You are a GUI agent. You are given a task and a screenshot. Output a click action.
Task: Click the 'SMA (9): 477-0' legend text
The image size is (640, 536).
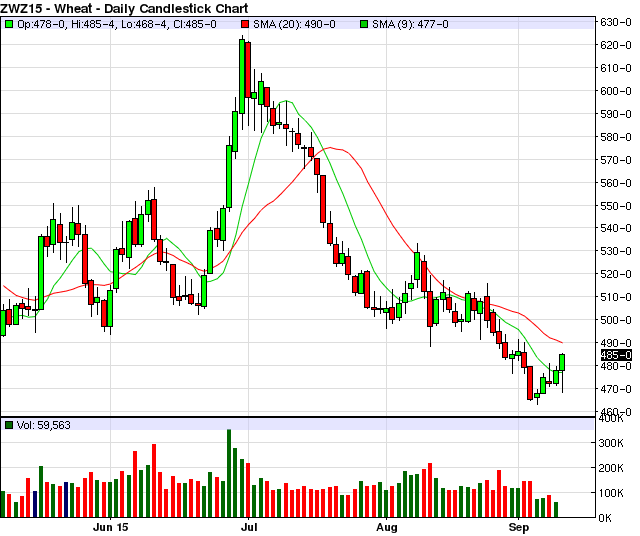pyautogui.click(x=410, y=24)
